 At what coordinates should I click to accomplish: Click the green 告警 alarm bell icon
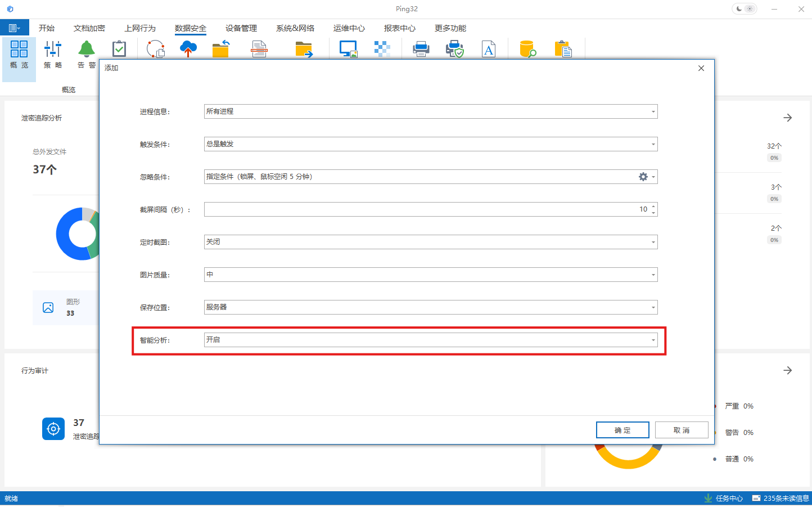(x=87, y=50)
